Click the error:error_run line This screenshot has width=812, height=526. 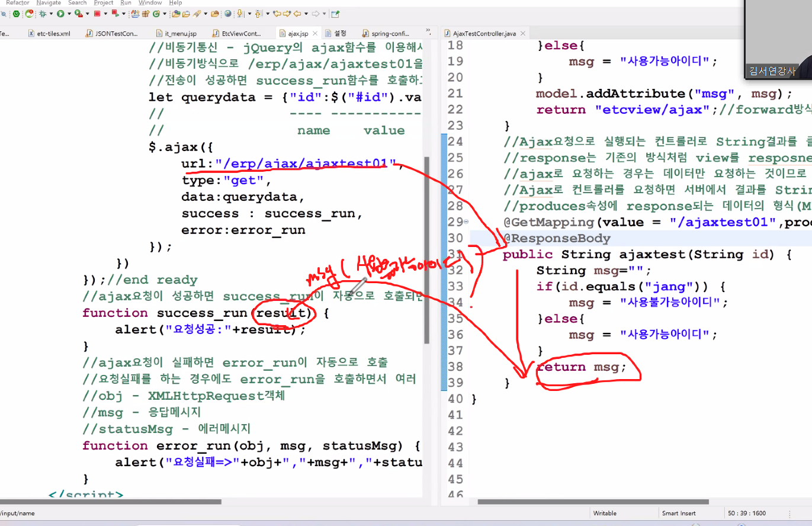coord(243,230)
